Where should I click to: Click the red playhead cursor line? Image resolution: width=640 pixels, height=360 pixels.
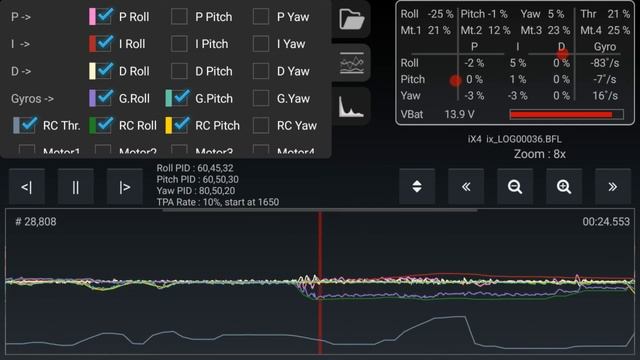(x=320, y=282)
